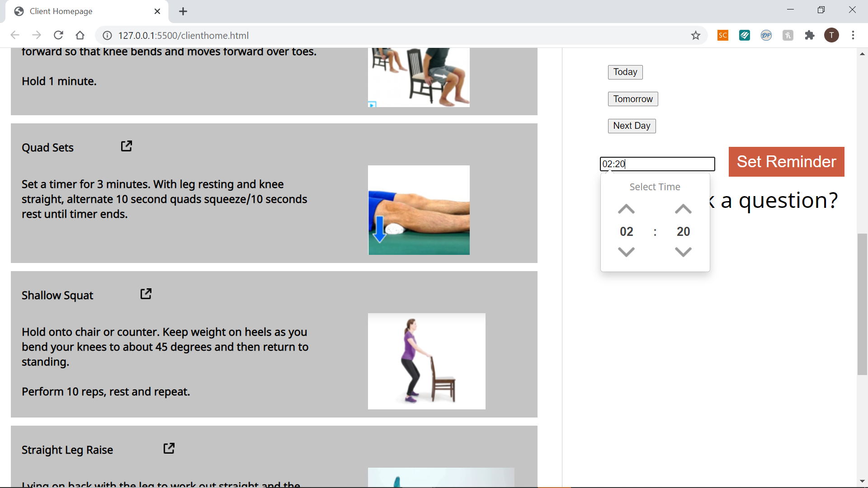Open external link icon beside Shallow Squat

pos(146,294)
